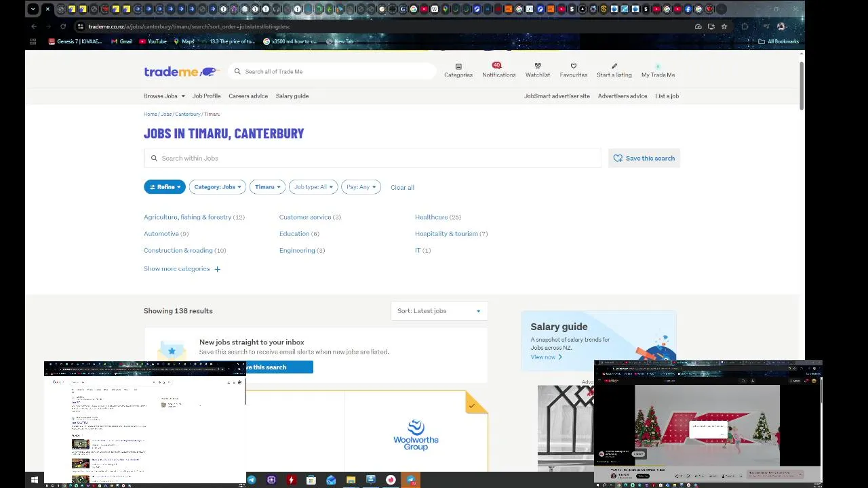Open the red lightning app in taskbar
Screen dimensions: 868x488
tap(292, 480)
